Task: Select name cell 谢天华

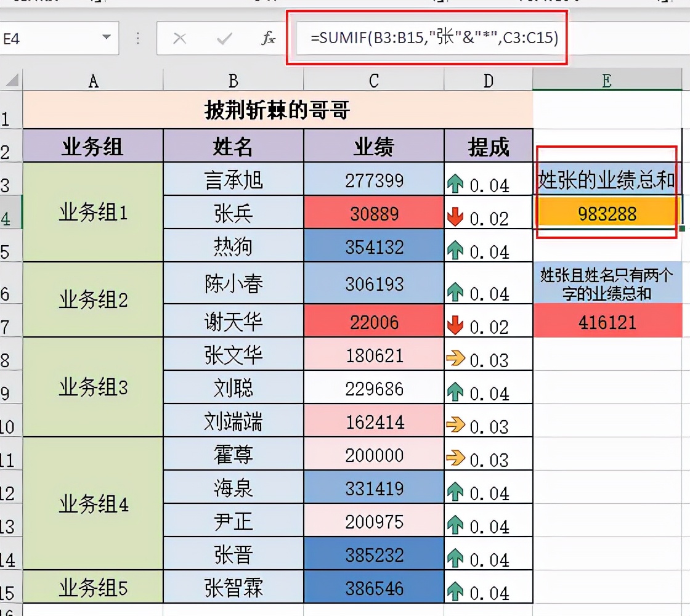Action: (x=233, y=321)
